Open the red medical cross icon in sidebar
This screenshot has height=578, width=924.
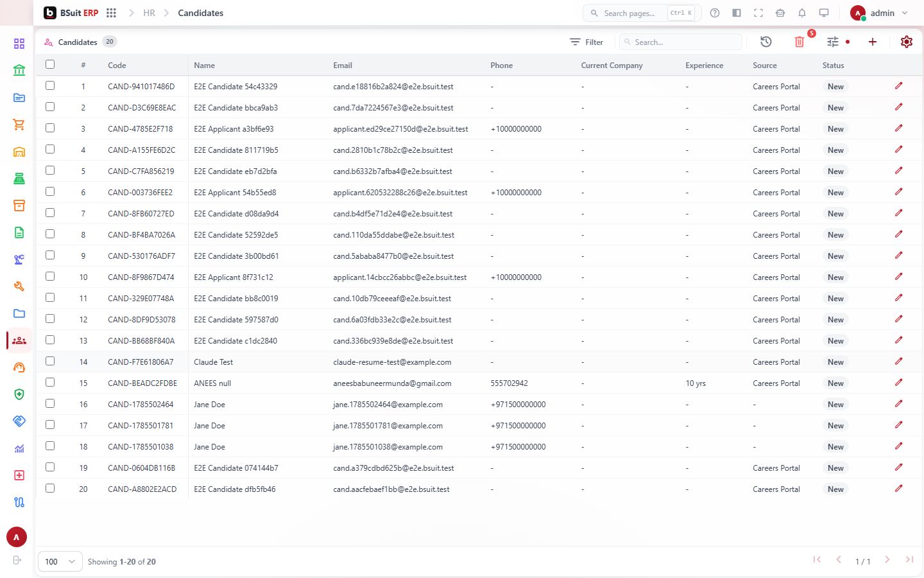point(19,475)
